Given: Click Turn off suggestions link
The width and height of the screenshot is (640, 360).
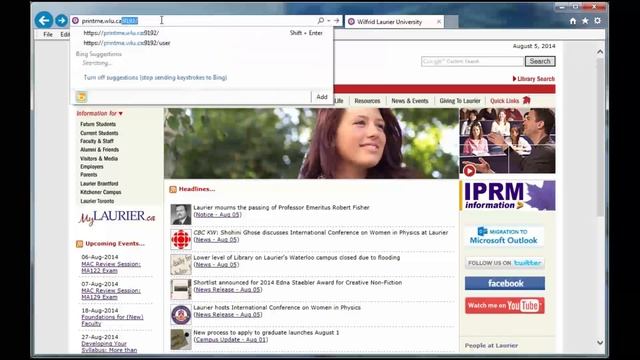Looking at the screenshot, I should coord(155,77).
